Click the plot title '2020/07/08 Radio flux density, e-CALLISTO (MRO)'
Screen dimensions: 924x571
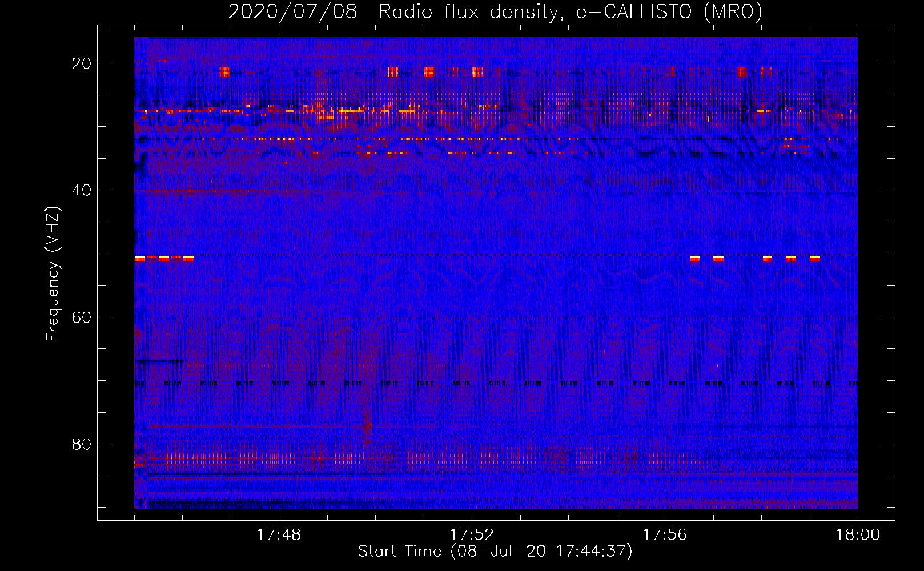coord(495,11)
